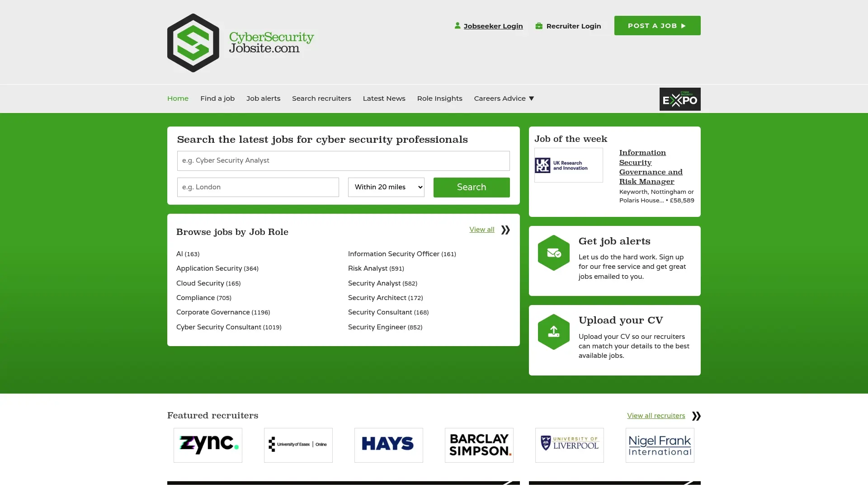Click the recruiter briefcase icon

539,26
